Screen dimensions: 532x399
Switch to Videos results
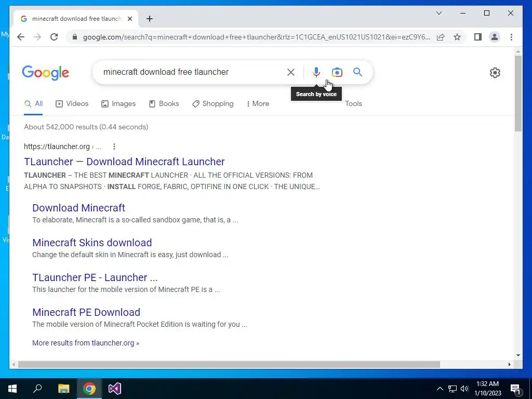[72, 104]
